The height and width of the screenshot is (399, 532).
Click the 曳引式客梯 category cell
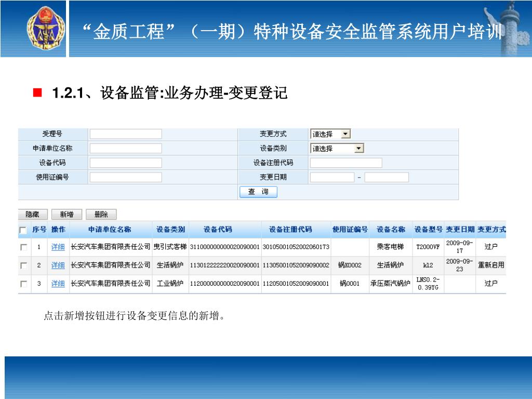(x=170, y=247)
